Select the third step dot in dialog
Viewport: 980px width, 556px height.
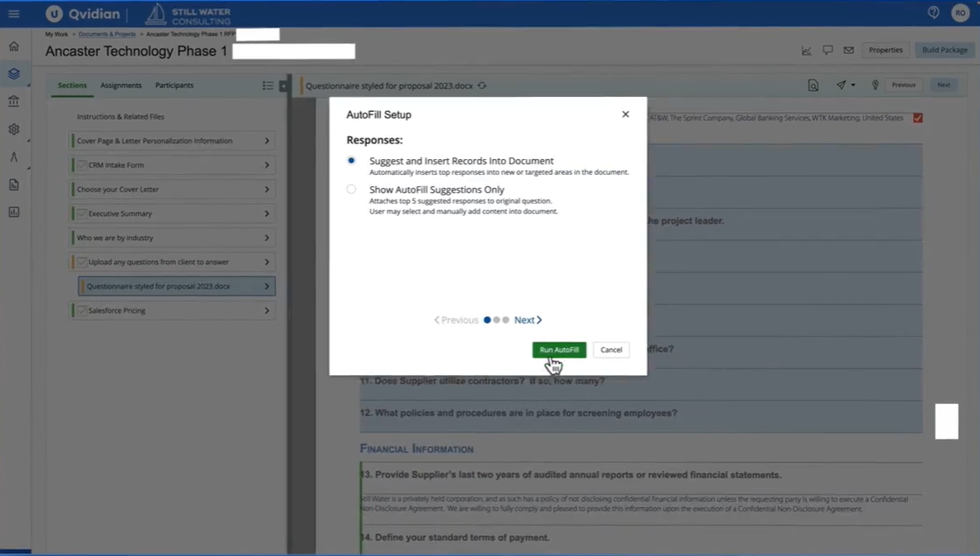506,320
